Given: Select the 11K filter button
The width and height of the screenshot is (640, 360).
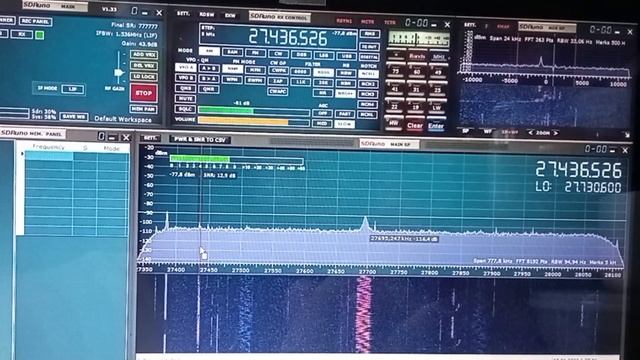Looking at the screenshot, I should [x=301, y=82].
